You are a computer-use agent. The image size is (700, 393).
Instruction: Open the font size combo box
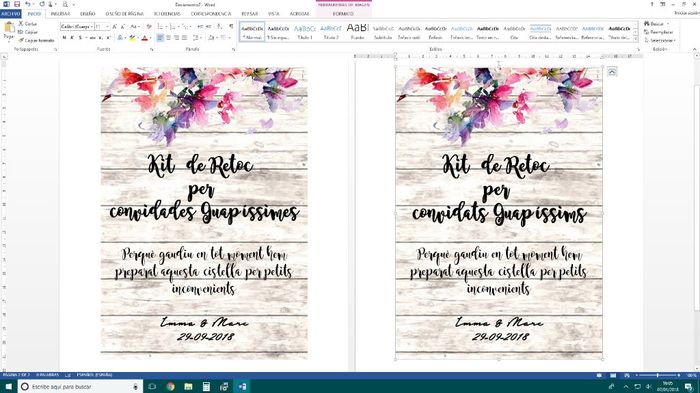tap(102, 27)
